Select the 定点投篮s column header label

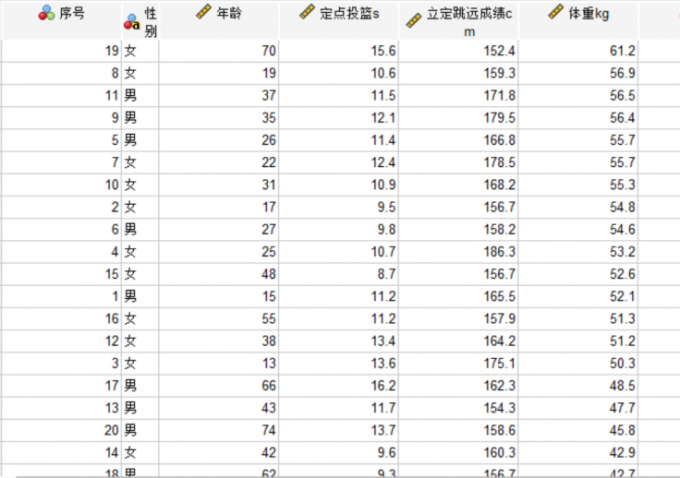pos(350,13)
